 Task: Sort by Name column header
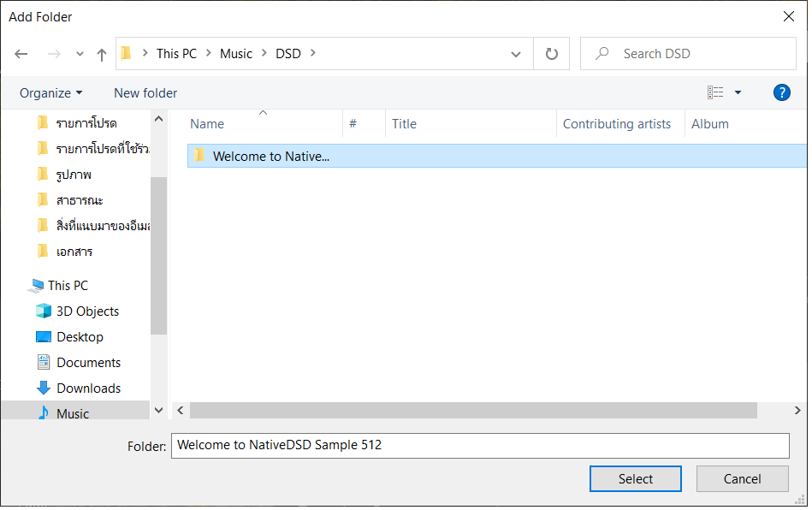[x=207, y=124]
